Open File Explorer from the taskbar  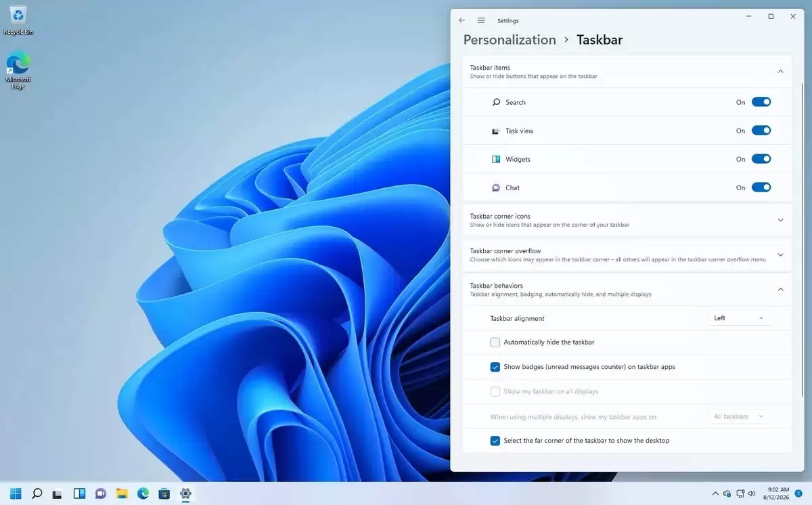tap(122, 493)
